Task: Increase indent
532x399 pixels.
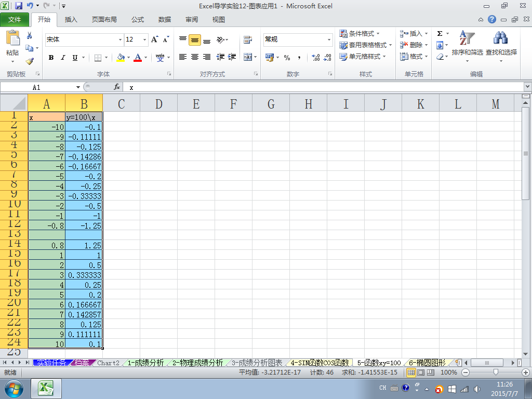Action: point(232,57)
